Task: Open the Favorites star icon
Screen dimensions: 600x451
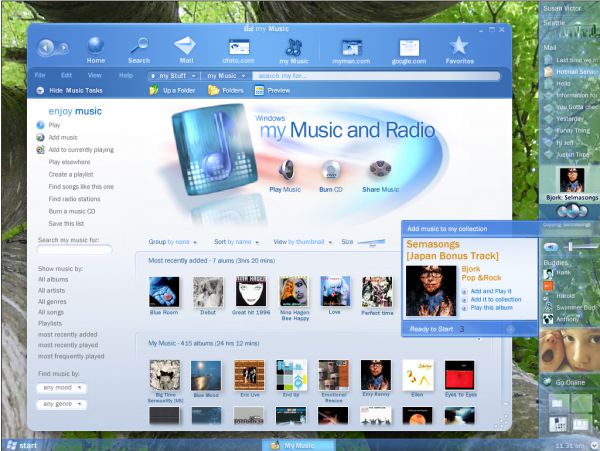Action: point(459,46)
